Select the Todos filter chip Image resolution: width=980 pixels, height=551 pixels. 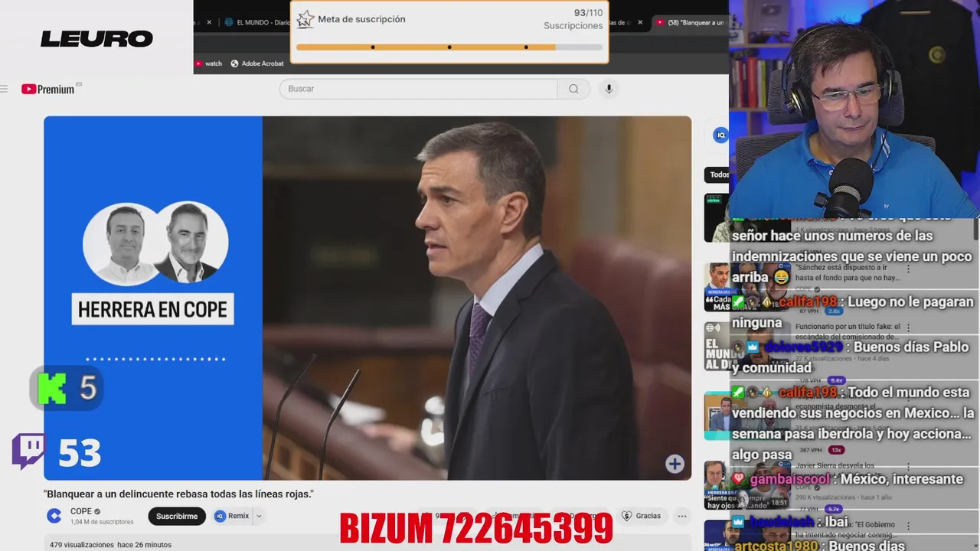[x=717, y=174]
